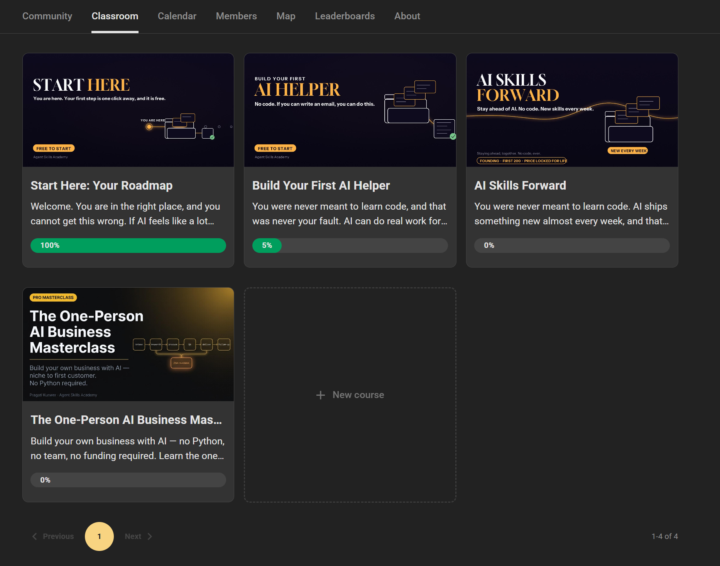Open One-Person AI Business Masterclass thumbnail
Screen dimensions: 720x566
coord(128,344)
